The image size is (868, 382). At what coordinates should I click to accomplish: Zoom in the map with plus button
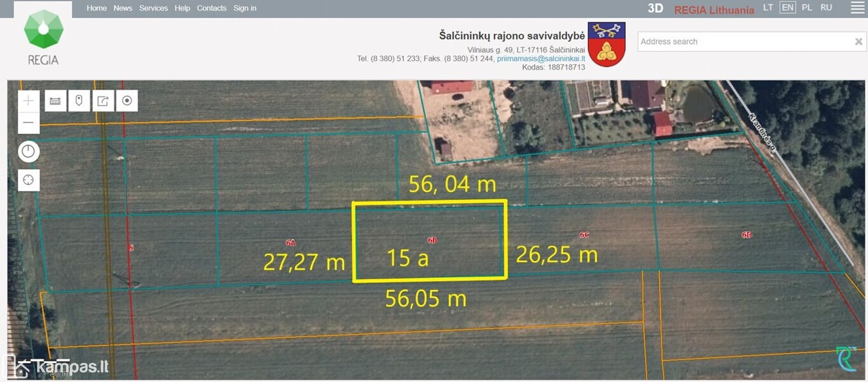coord(28,101)
